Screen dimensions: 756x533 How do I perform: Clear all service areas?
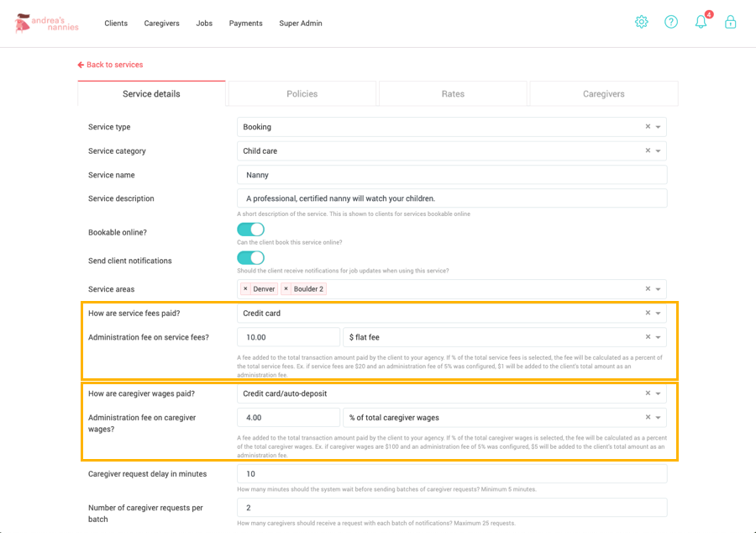click(648, 288)
